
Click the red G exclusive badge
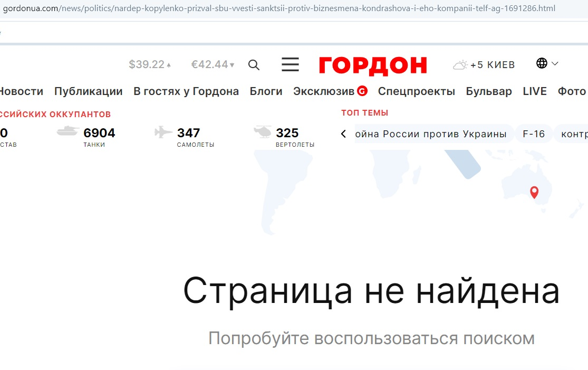[x=362, y=91]
